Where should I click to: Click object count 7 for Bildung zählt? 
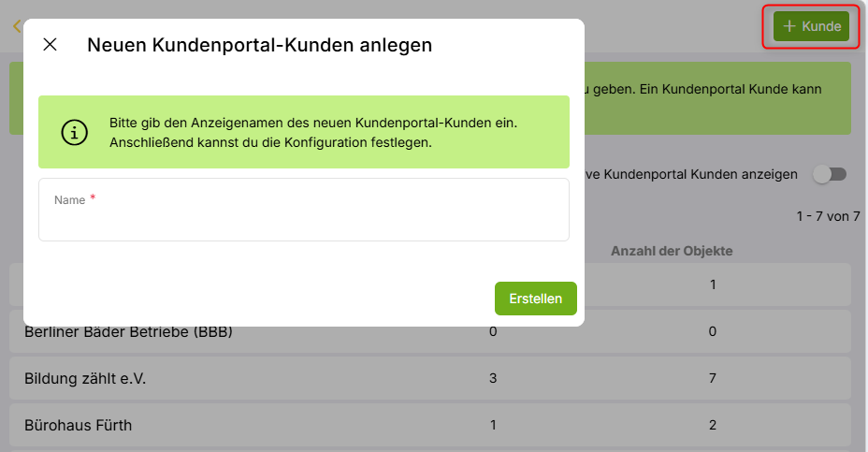(x=713, y=379)
